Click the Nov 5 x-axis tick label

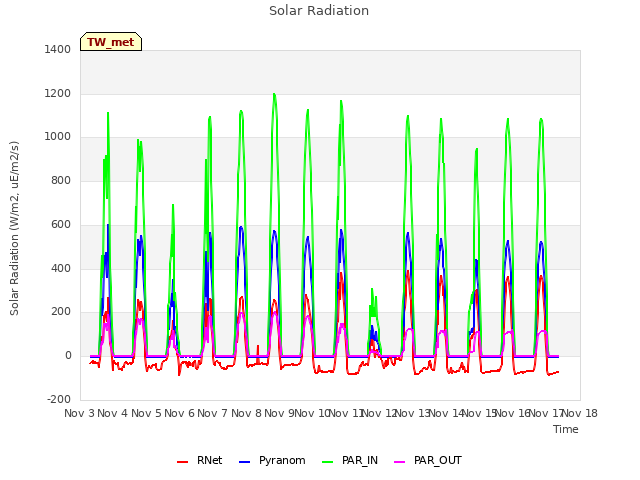[146, 413]
